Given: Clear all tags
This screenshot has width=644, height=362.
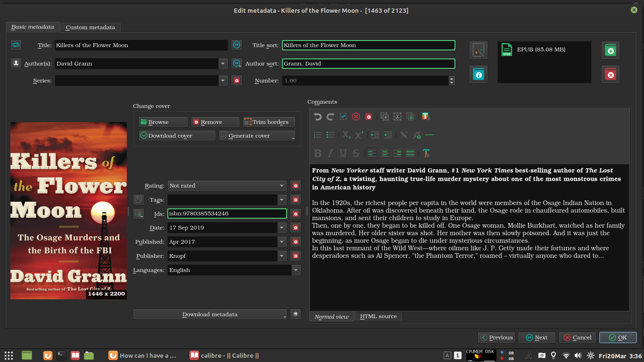Looking at the screenshot, I should pos(296,200).
